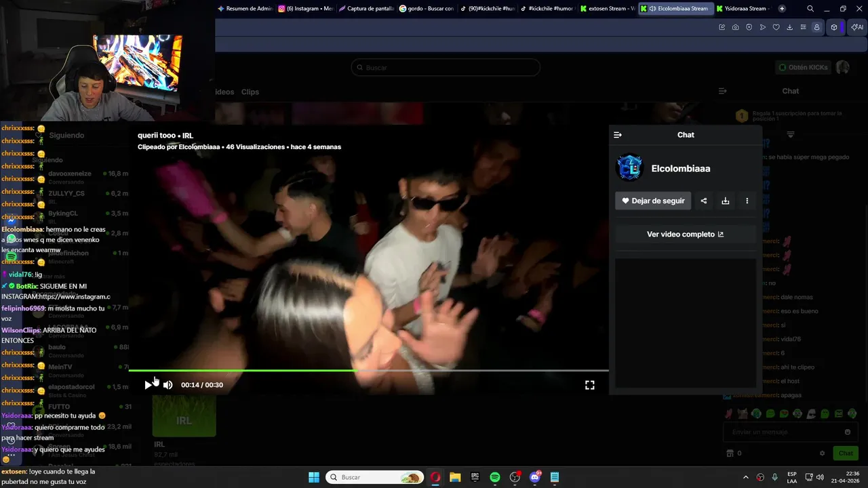The width and height of the screenshot is (868, 488).
Task: Open davooxeneize channel in sidebar
Action: 69,174
